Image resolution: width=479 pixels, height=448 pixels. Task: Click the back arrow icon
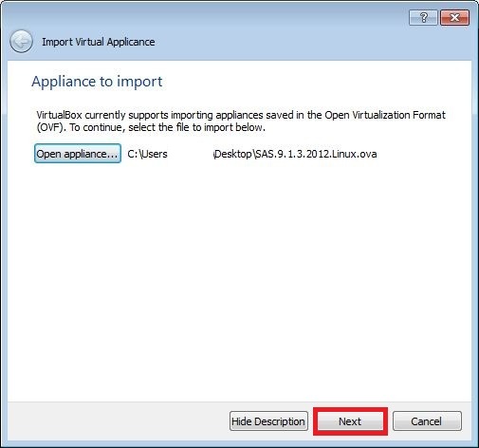tap(21, 42)
